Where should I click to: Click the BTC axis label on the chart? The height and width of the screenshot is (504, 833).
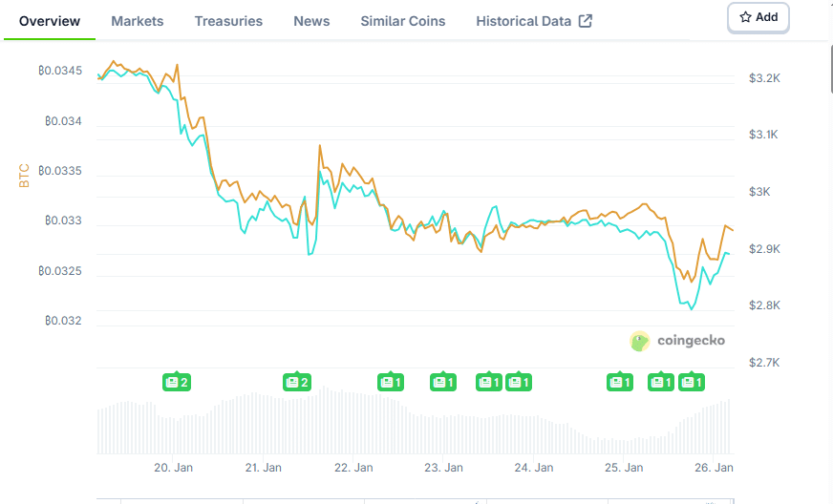(x=25, y=176)
